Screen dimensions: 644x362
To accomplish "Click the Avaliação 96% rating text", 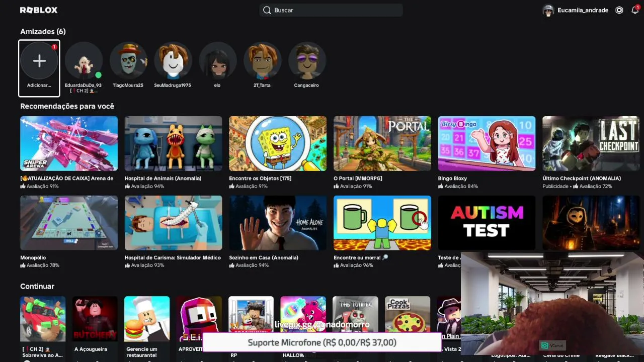I will click(x=357, y=265).
